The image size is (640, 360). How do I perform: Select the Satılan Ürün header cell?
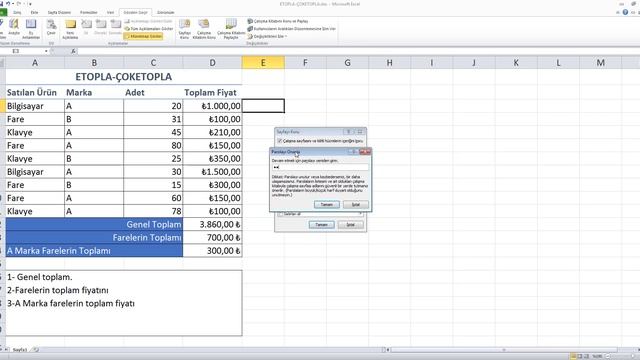tap(35, 92)
